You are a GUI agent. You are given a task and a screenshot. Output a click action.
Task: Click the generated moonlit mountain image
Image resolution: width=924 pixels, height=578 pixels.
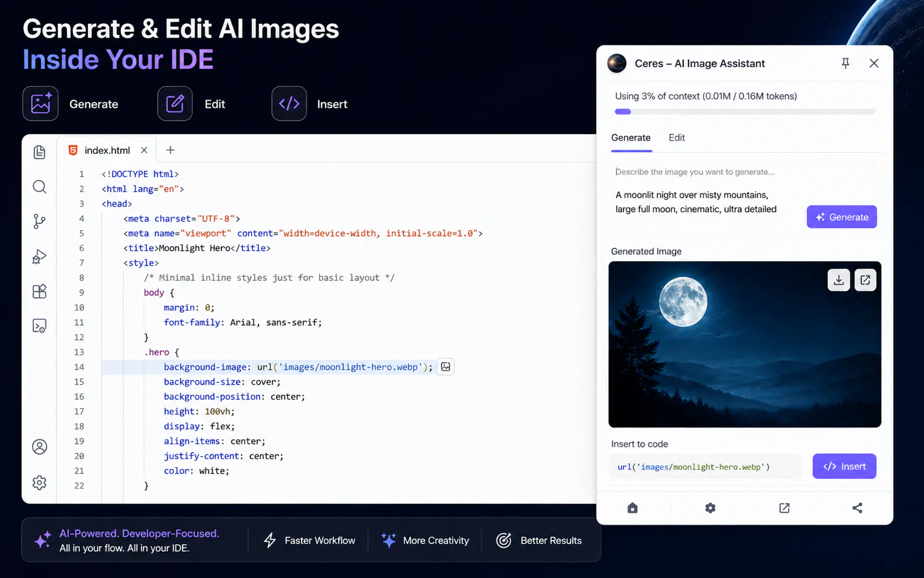coord(745,344)
